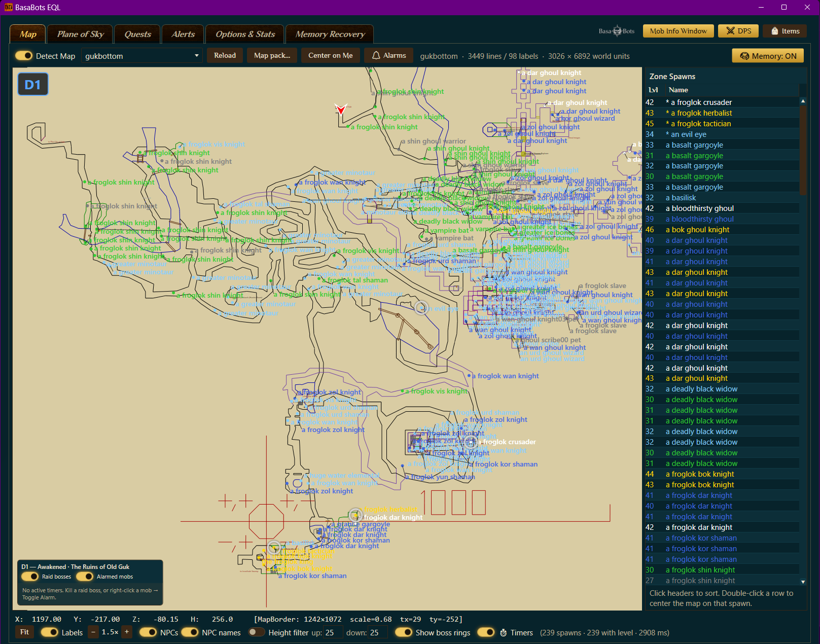Viewport: 820px width, 644px height.
Task: Open the Items window bag icon
Action: (x=785, y=31)
